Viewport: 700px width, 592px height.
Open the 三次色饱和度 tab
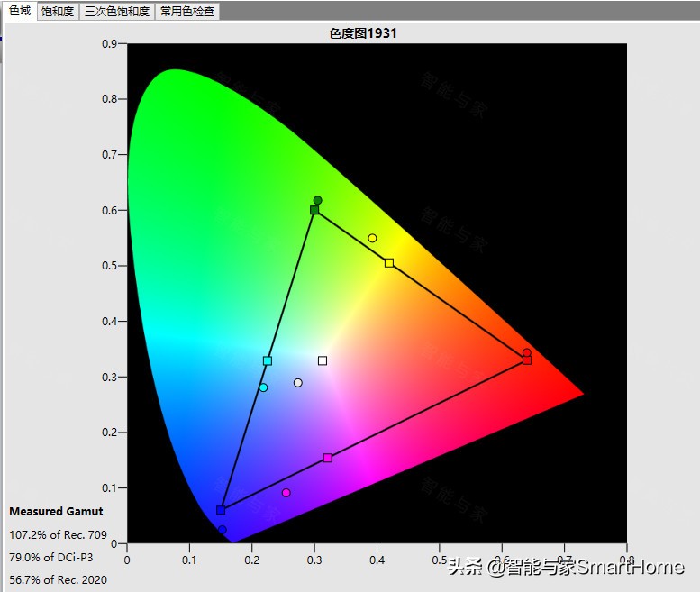point(116,12)
